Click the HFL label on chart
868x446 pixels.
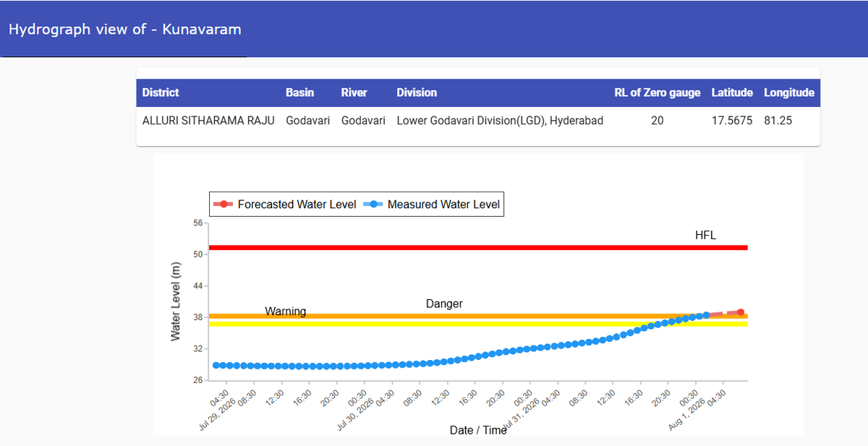point(705,235)
